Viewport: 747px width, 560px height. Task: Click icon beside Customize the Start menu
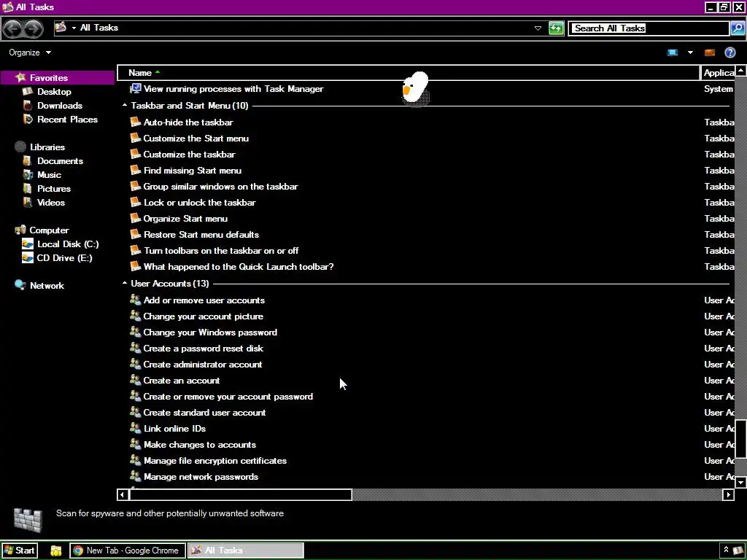[136, 138]
